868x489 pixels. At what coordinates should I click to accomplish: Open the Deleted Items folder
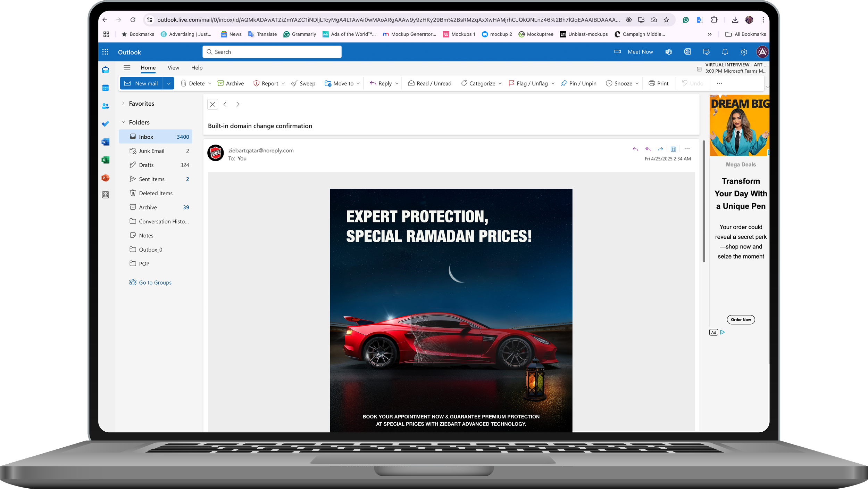[156, 193]
